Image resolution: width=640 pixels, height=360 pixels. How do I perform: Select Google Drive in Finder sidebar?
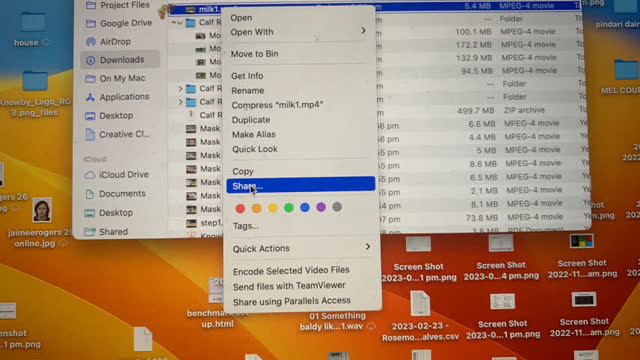click(x=119, y=23)
